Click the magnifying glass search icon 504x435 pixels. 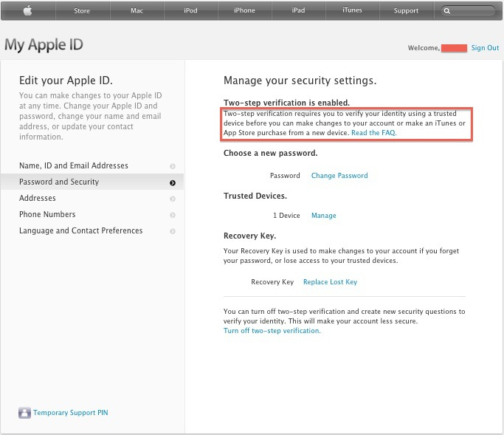pyautogui.click(x=446, y=11)
